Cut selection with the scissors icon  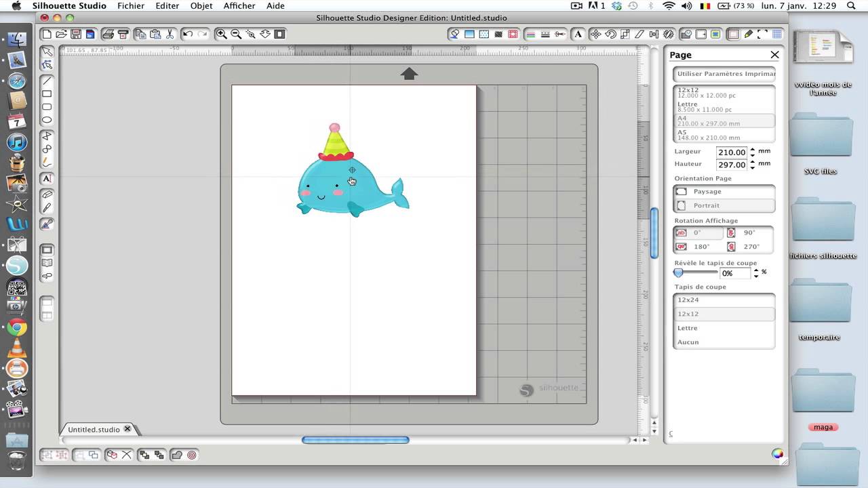pos(170,34)
